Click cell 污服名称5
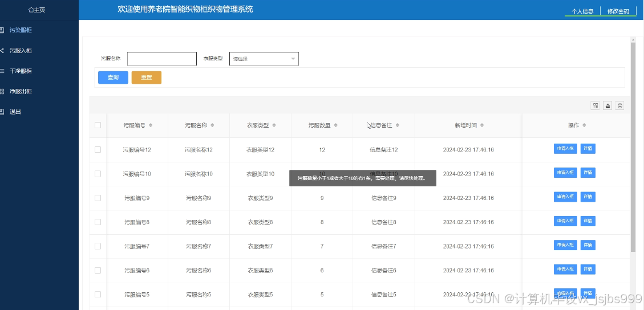644x310 pixels. click(x=199, y=295)
